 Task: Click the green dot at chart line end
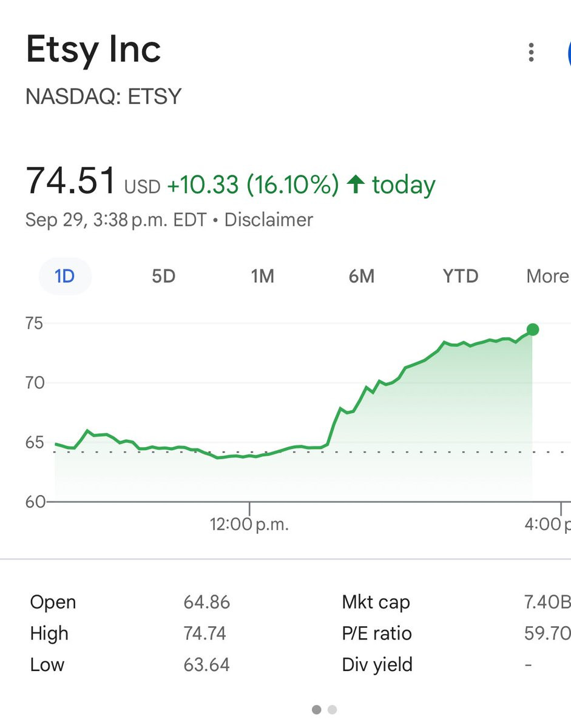click(x=533, y=329)
